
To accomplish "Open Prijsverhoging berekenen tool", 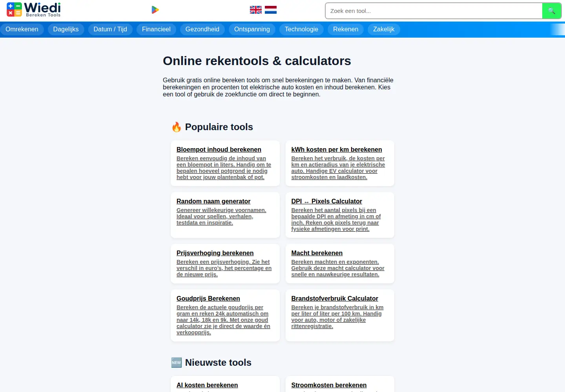I will pos(215,253).
